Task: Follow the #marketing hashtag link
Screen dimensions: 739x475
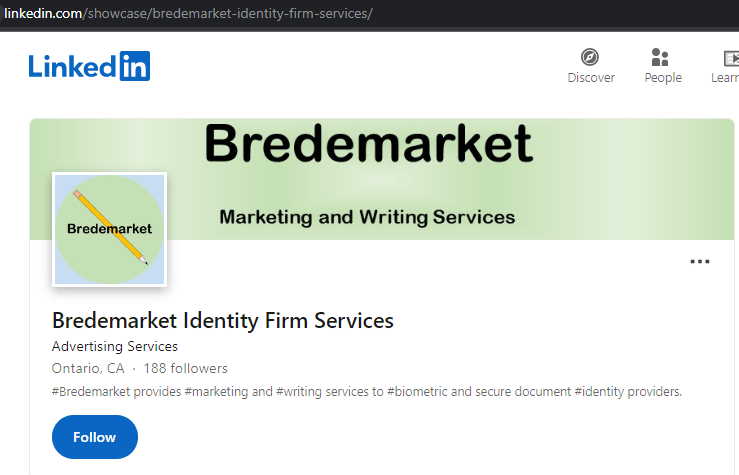Action: [216, 392]
